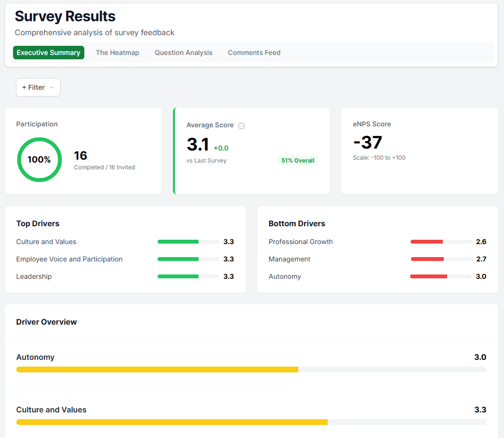Click the +0.0 change indicator
The width and height of the screenshot is (504, 438).
[x=221, y=148]
